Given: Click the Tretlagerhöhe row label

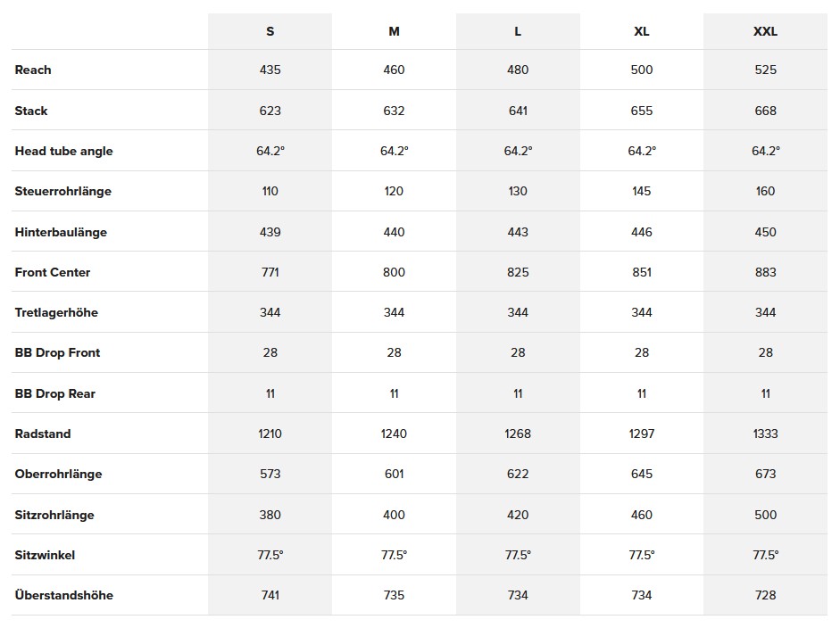Looking at the screenshot, I should pos(56,312).
